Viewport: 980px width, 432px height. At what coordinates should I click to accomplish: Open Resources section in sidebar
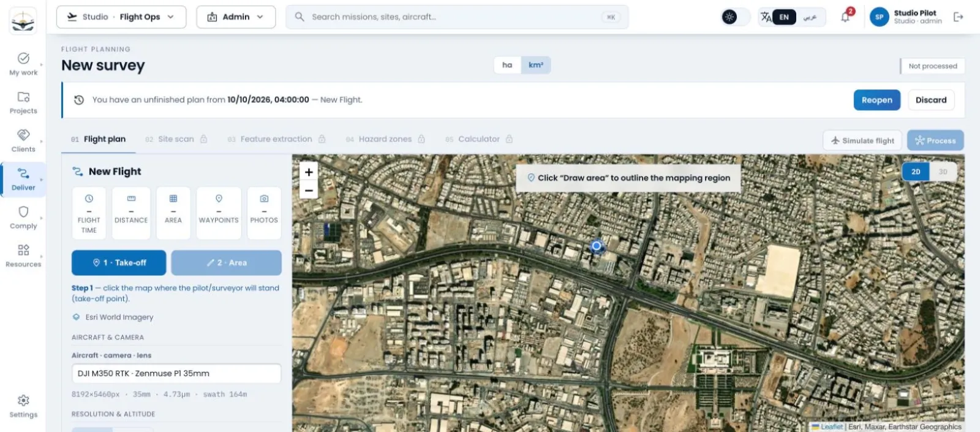pos(23,256)
